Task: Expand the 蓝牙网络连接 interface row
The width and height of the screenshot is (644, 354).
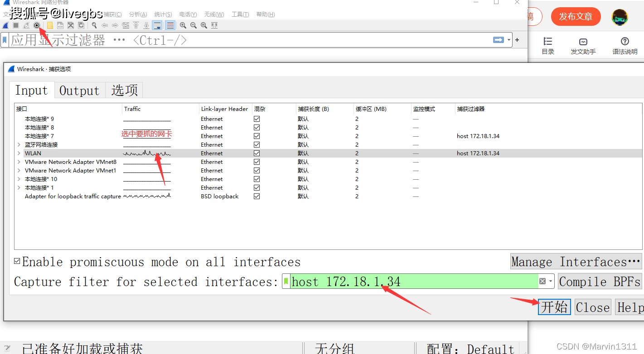Action: click(19, 144)
